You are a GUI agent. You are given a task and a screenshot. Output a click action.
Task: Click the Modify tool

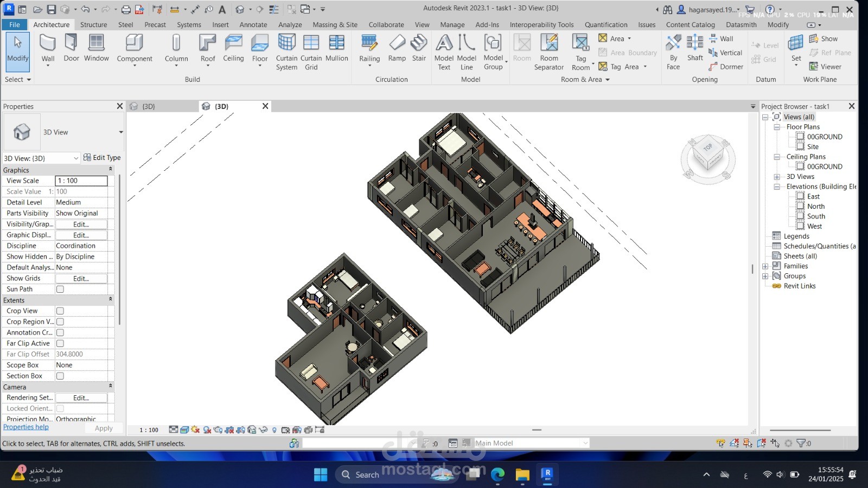coord(18,52)
